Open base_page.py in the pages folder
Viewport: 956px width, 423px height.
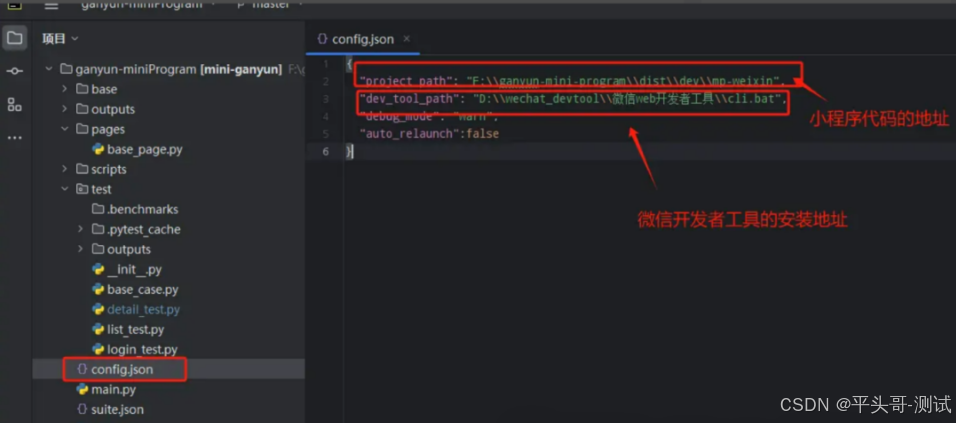click(x=144, y=149)
